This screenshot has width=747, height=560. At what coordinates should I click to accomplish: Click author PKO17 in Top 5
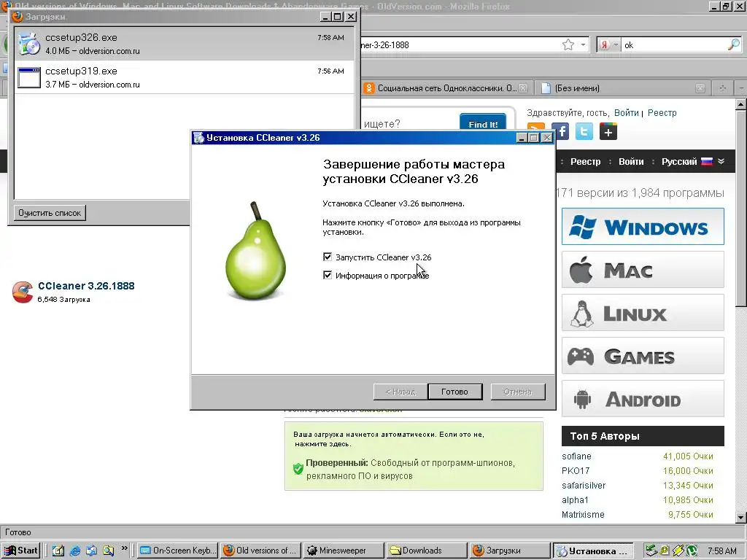coord(576,470)
